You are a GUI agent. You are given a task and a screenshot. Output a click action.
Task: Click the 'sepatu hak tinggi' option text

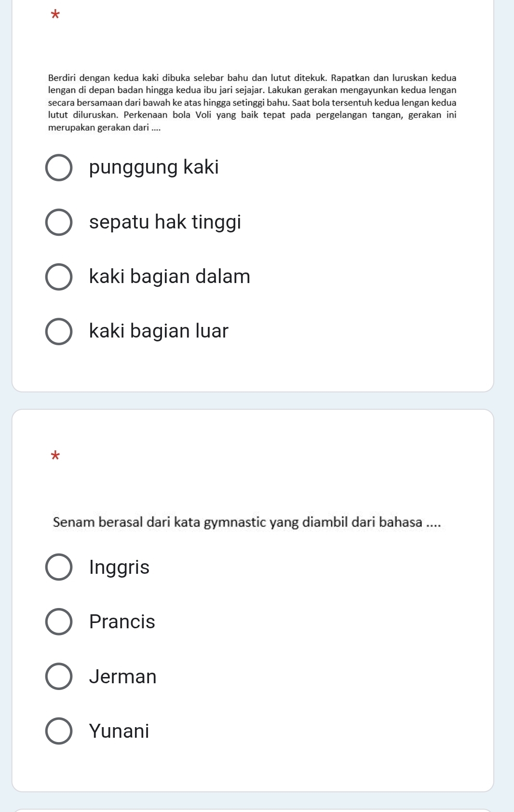(165, 222)
